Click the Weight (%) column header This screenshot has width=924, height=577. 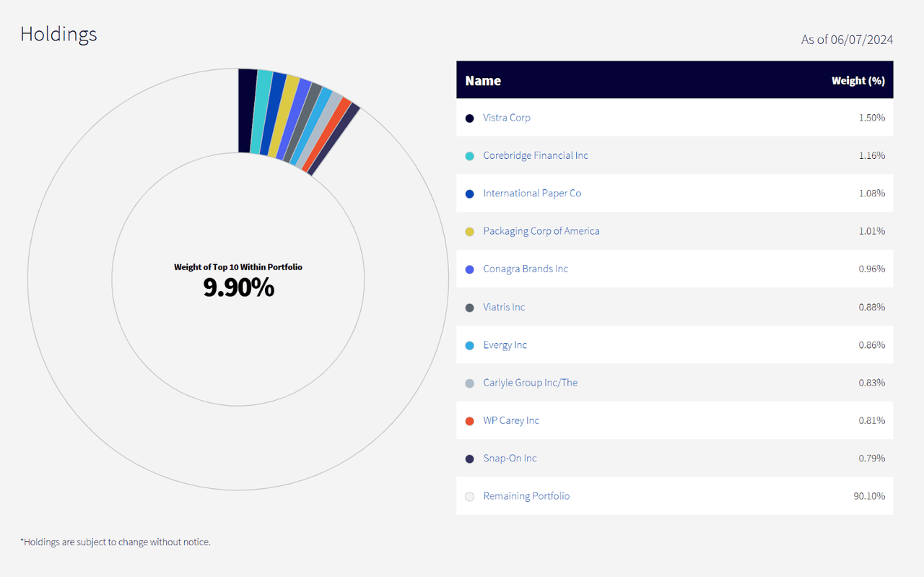858,80
